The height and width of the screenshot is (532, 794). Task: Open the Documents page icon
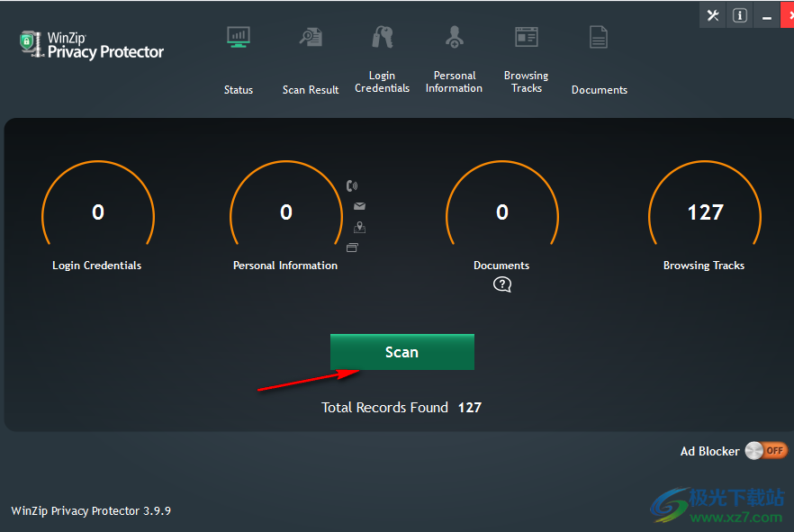click(599, 38)
